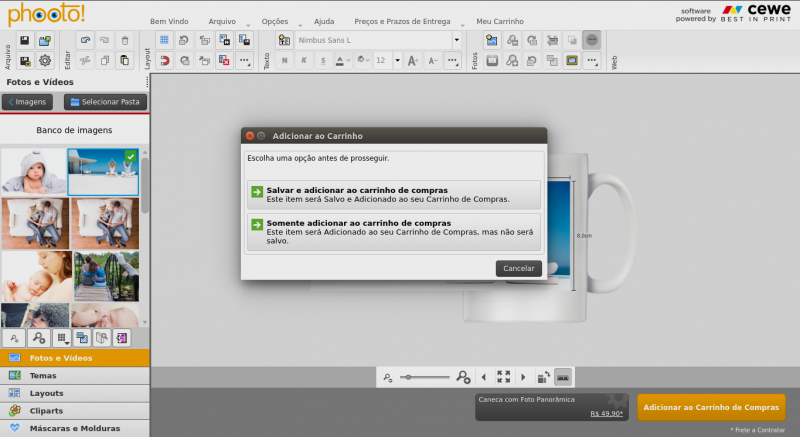The image size is (800, 437).
Task: Open the text color picker
Action: [342, 61]
